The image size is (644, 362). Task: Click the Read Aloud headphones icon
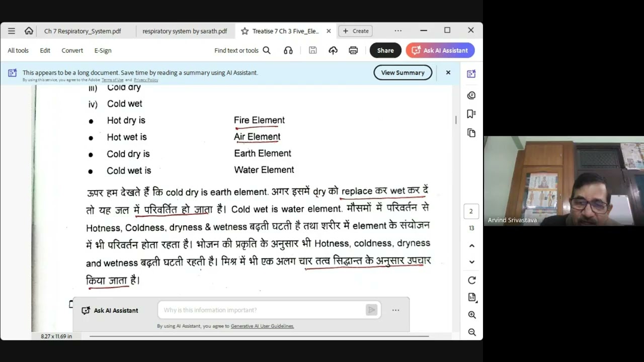(288, 50)
